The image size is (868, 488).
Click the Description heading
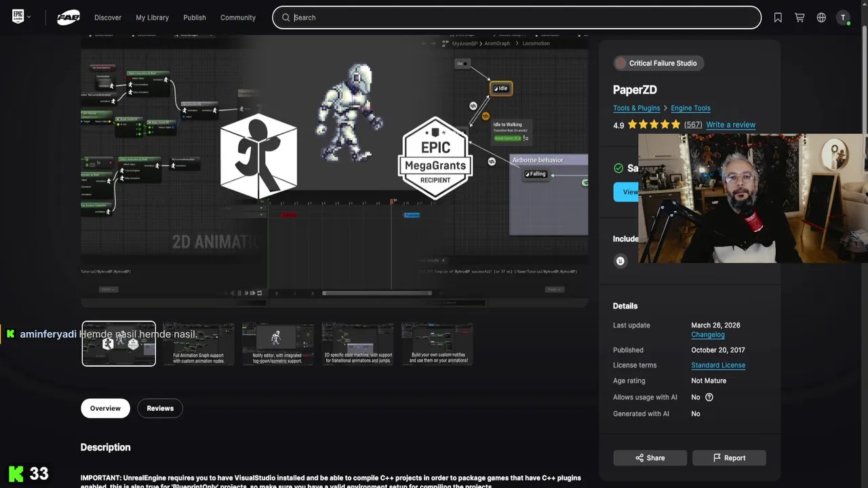click(x=105, y=447)
